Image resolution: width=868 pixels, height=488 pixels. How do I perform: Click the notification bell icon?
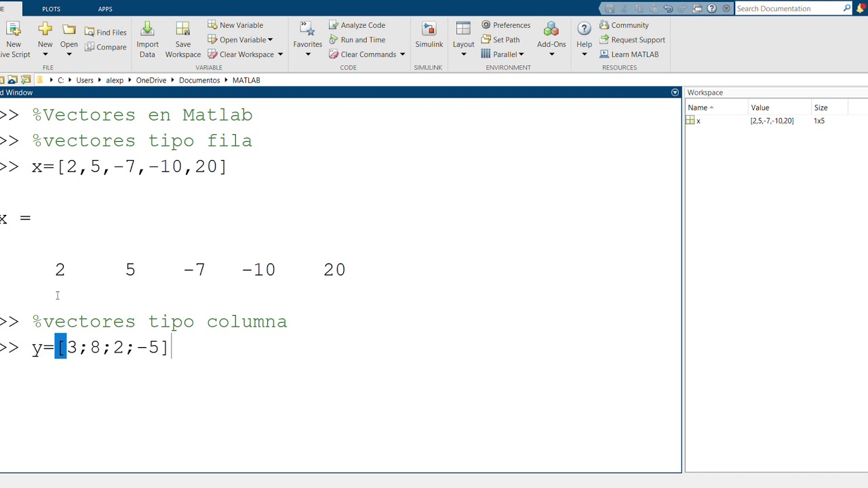point(861,9)
